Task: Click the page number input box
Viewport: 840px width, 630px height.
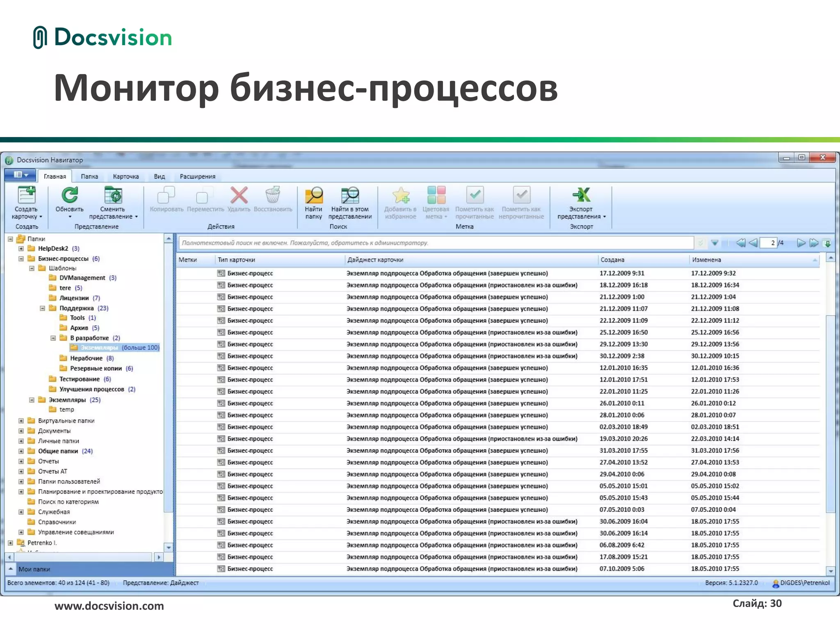Action: pos(768,243)
